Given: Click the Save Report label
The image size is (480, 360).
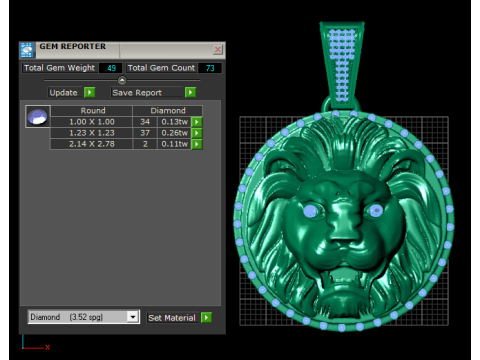Looking at the screenshot, I should tap(147, 92).
